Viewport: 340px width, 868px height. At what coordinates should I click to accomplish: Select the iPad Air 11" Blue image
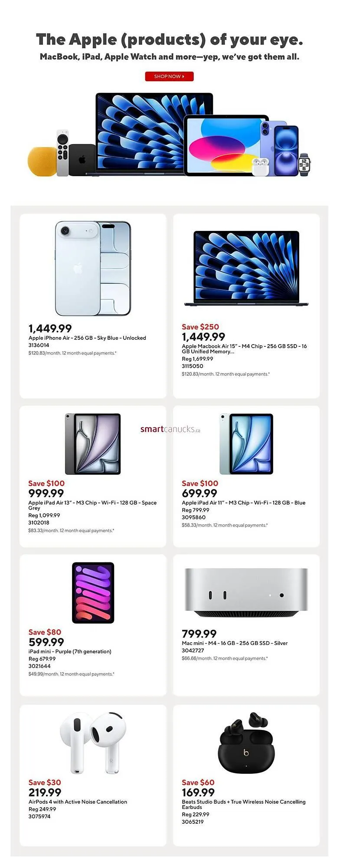[246, 444]
